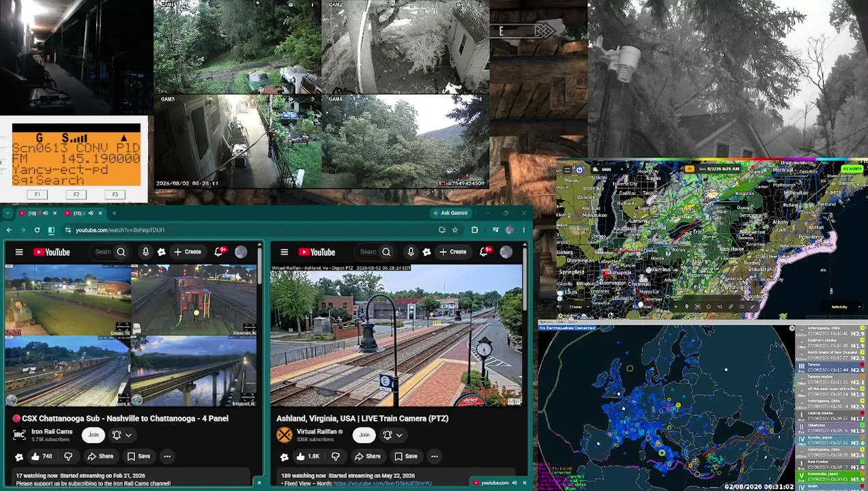Image resolution: width=868 pixels, height=491 pixels.
Task: Share the CSX Chattanooga Sub video
Action: [x=100, y=456]
